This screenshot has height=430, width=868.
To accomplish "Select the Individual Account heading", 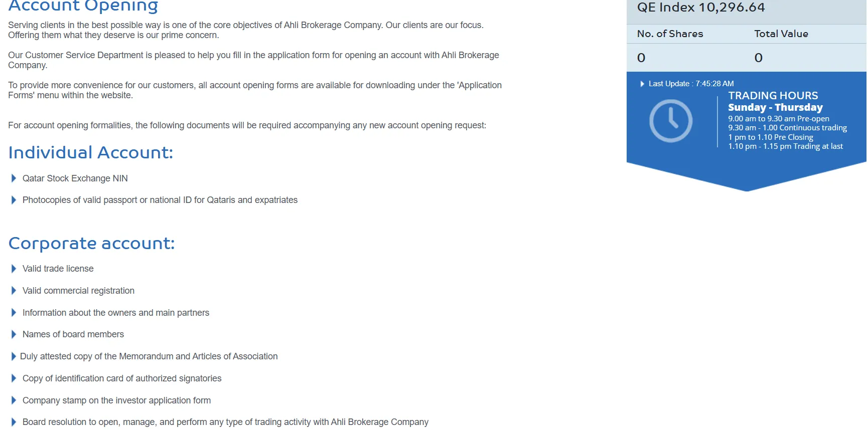I will [91, 152].
